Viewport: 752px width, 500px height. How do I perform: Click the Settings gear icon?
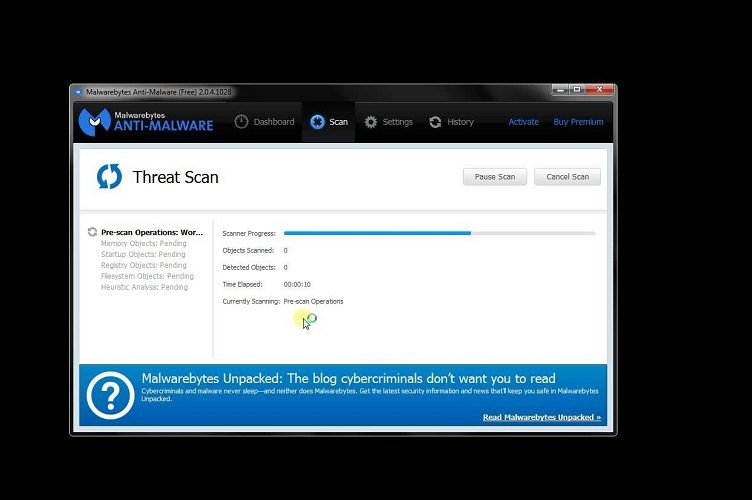(x=371, y=122)
